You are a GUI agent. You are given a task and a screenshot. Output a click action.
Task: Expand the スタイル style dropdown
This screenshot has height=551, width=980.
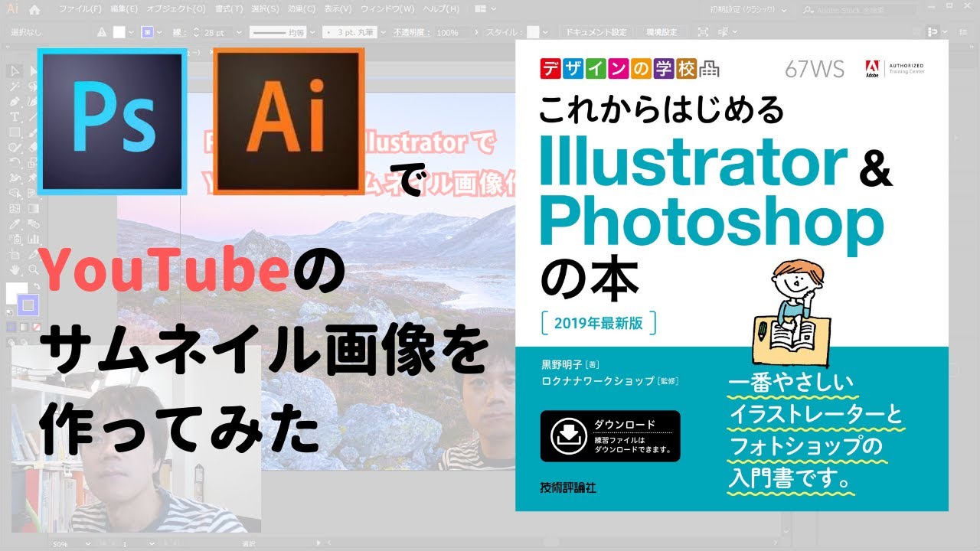pyautogui.click(x=545, y=32)
